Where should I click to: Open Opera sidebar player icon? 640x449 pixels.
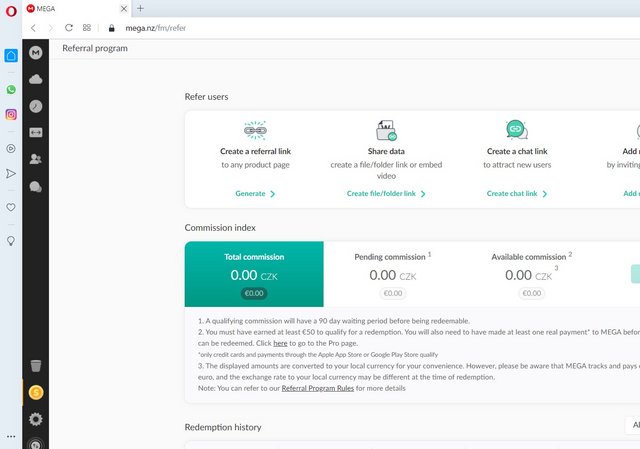pyautogui.click(x=11, y=148)
